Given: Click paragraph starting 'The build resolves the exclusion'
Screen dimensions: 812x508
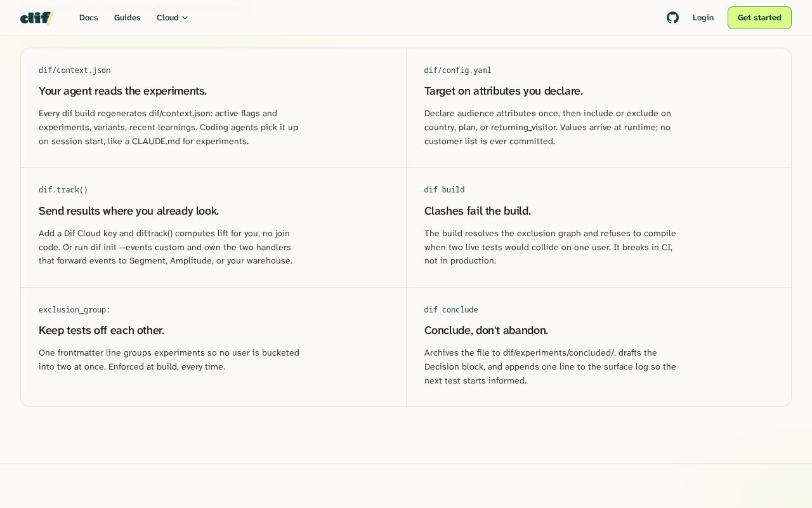Looking at the screenshot, I should pyautogui.click(x=551, y=247).
